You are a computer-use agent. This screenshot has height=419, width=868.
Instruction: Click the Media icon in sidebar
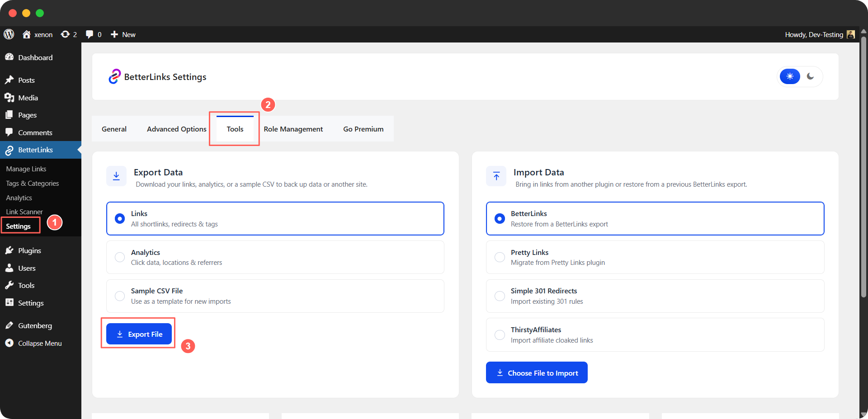9,98
